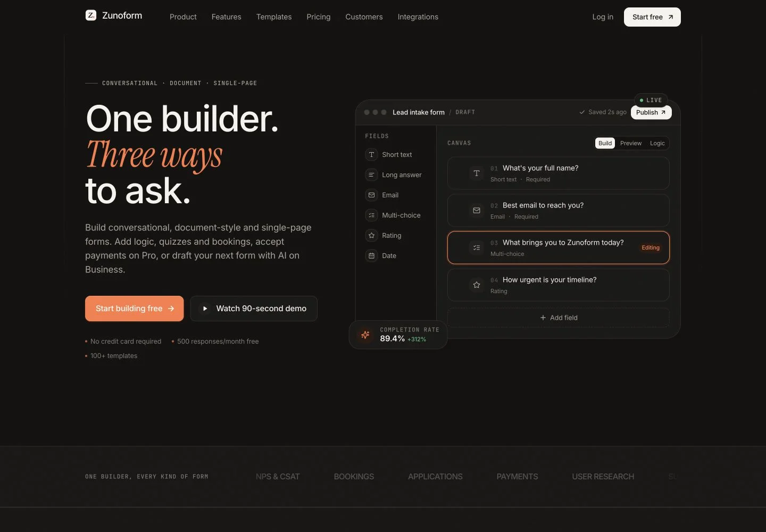The image size is (766, 532).
Task: Open the Product menu
Action: 183,17
